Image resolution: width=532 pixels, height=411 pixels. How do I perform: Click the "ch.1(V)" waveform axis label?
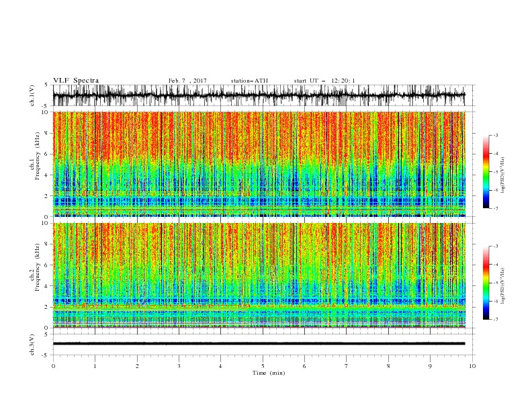click(x=32, y=95)
